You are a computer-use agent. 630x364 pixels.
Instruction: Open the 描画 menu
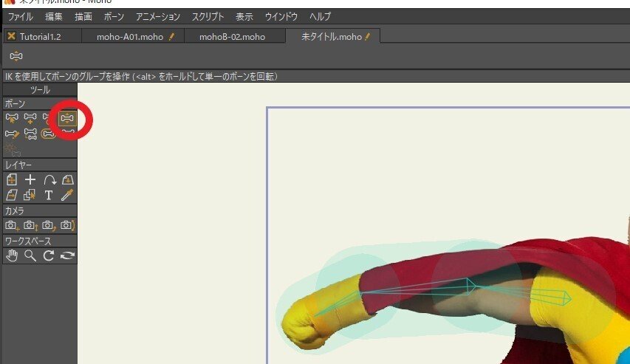pos(83,16)
